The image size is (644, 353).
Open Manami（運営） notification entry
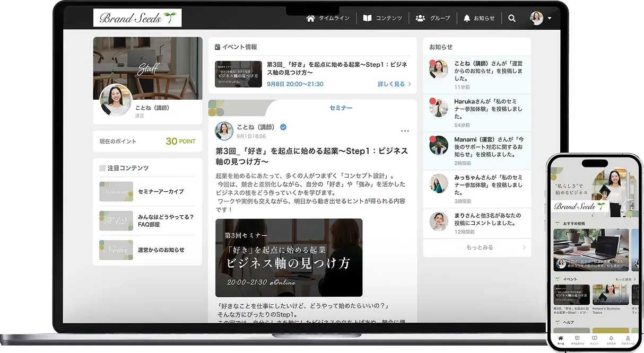pos(477,151)
